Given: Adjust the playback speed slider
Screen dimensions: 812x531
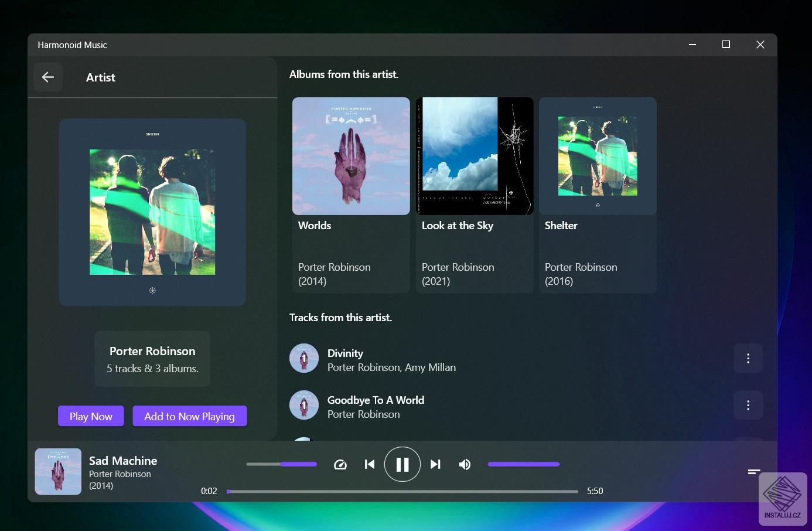Looking at the screenshot, I should [282, 464].
